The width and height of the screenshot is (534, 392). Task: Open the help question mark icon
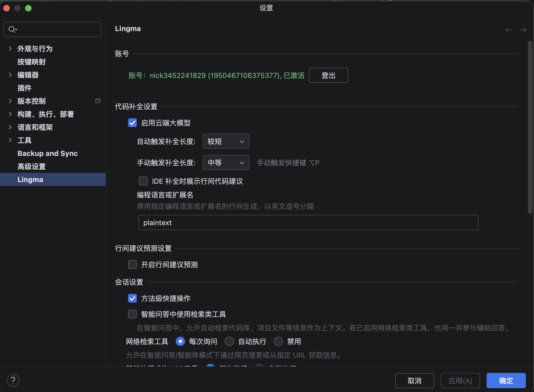coord(13,380)
